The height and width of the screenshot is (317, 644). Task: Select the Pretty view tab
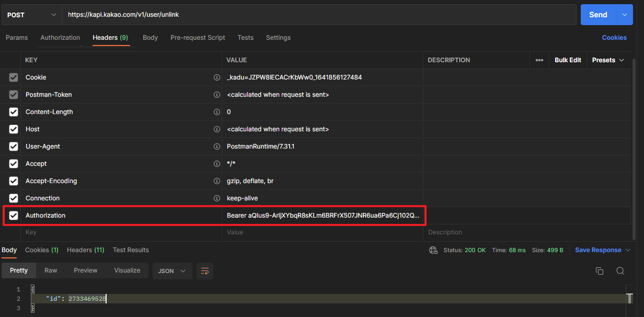click(19, 270)
